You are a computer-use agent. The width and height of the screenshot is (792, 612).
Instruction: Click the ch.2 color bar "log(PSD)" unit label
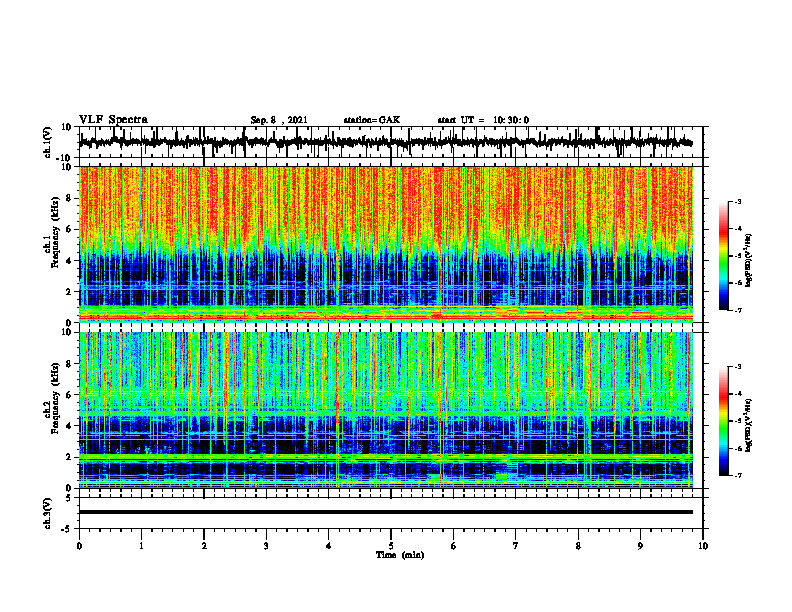click(749, 425)
